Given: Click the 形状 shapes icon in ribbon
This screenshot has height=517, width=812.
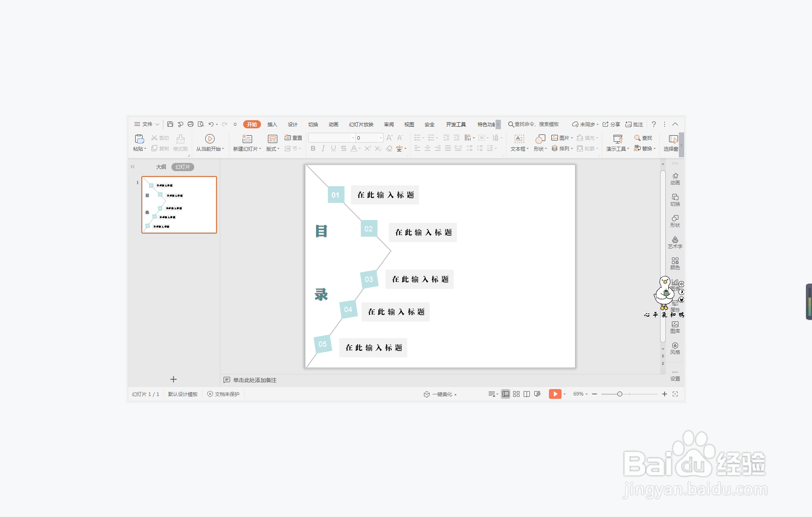Looking at the screenshot, I should [540, 139].
